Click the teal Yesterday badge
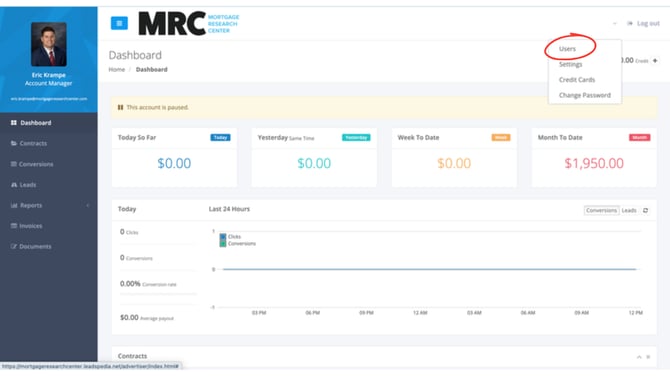 356,137
